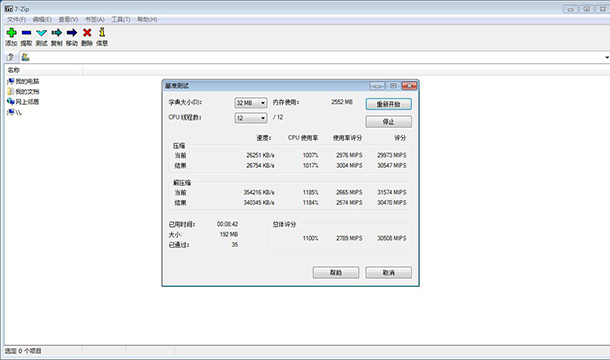Click the blue minus Extract icon
The image size is (610, 360).
[26, 33]
